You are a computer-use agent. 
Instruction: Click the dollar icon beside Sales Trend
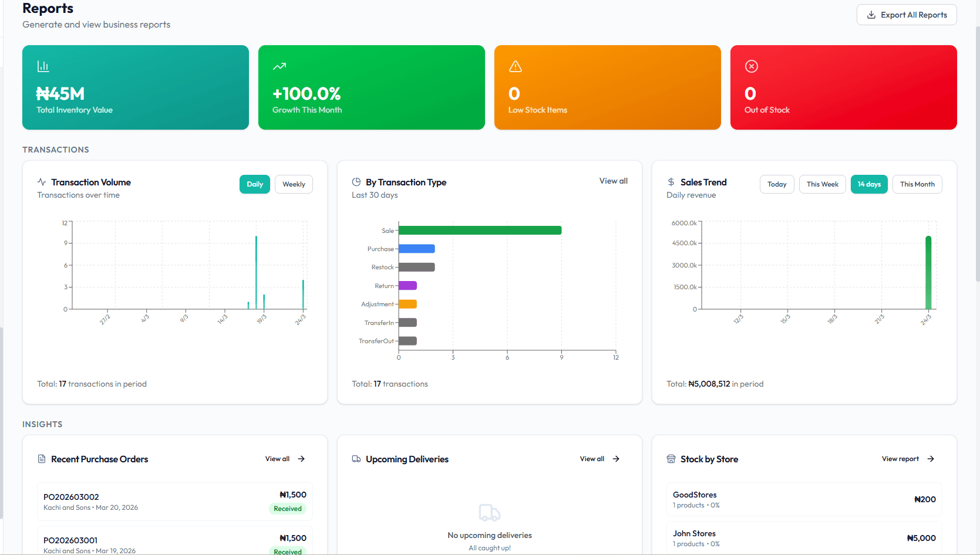pyautogui.click(x=670, y=182)
